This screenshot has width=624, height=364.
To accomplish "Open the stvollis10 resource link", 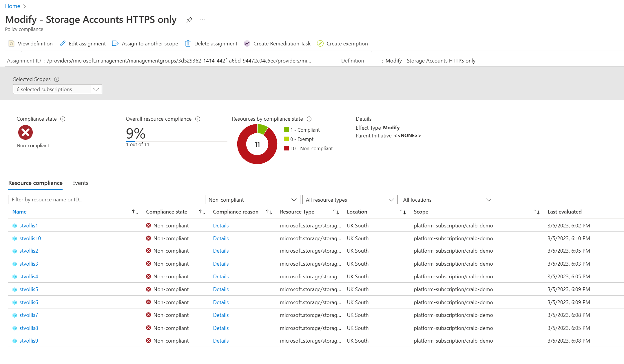I will pyautogui.click(x=30, y=238).
